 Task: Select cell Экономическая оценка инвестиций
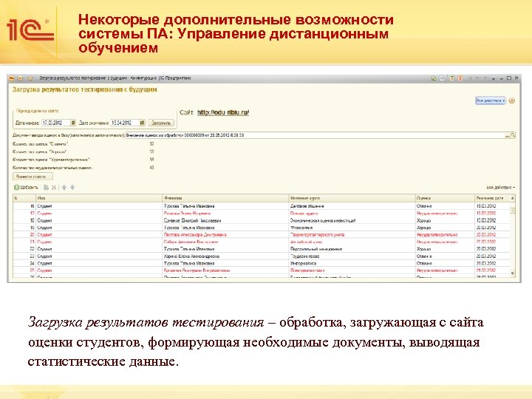[x=352, y=220]
